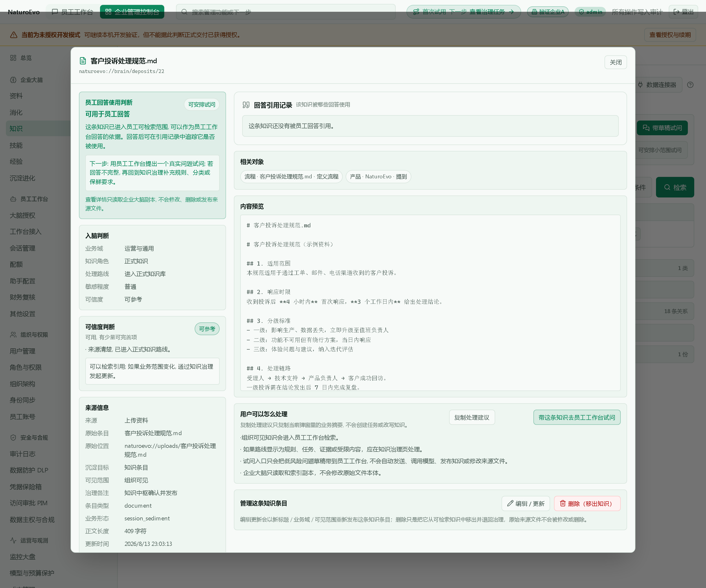Click the quote icon next to 回答引用记录
The width and height of the screenshot is (706, 588).
pos(246,105)
